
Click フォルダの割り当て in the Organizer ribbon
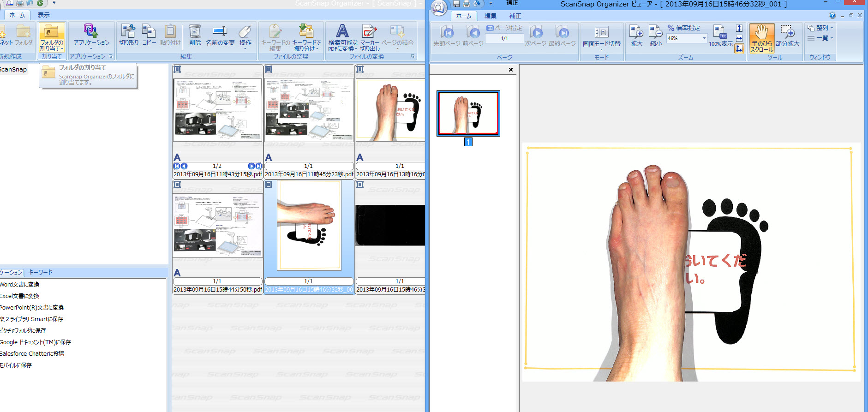[52, 37]
